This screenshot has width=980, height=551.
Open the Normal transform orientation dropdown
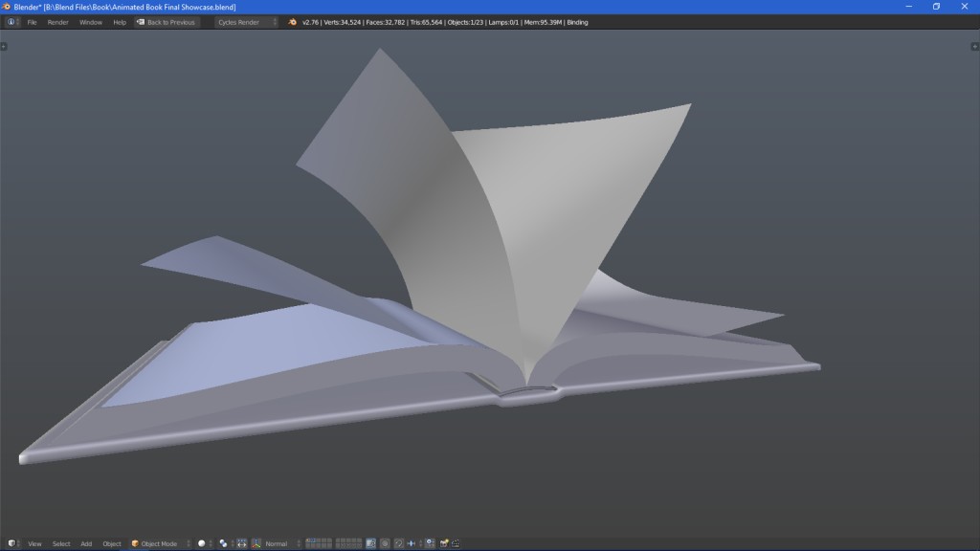(276, 542)
